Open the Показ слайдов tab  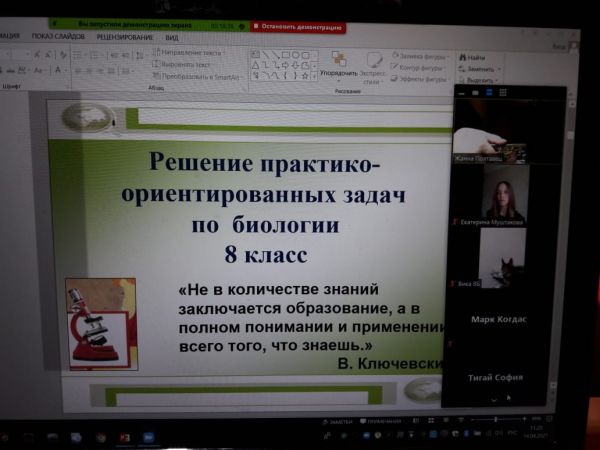[58, 35]
